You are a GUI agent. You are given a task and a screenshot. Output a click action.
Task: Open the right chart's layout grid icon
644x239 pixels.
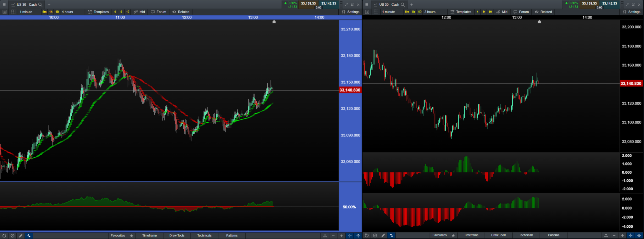pos(376,12)
